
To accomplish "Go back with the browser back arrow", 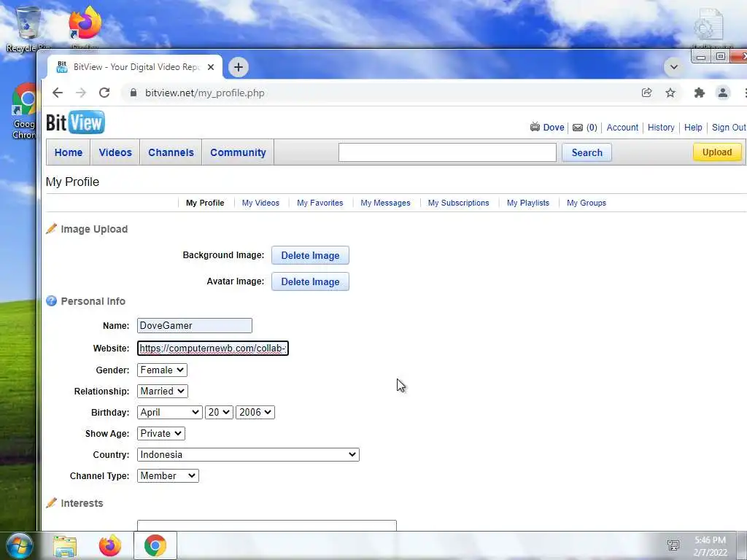I will click(58, 93).
